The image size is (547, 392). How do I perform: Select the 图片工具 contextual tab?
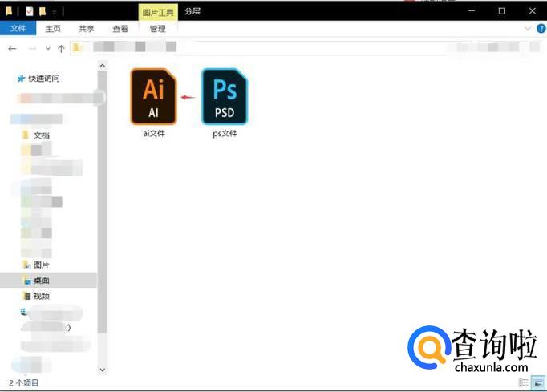click(x=158, y=13)
